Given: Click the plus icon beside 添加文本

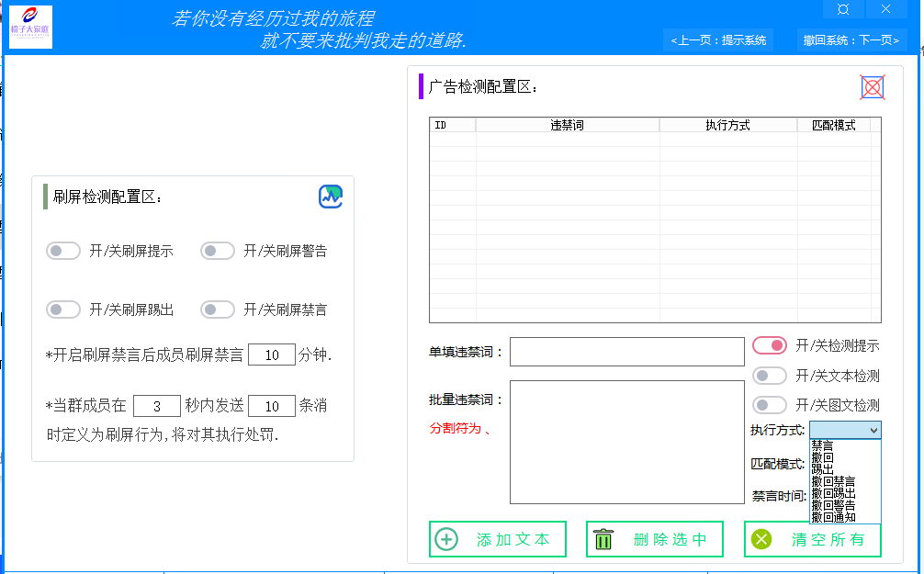Looking at the screenshot, I should (445, 539).
